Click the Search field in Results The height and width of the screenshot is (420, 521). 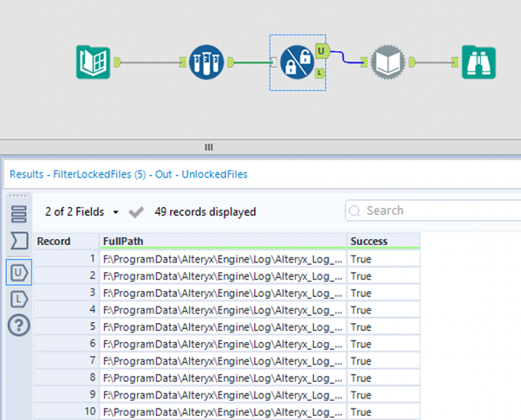(x=433, y=210)
